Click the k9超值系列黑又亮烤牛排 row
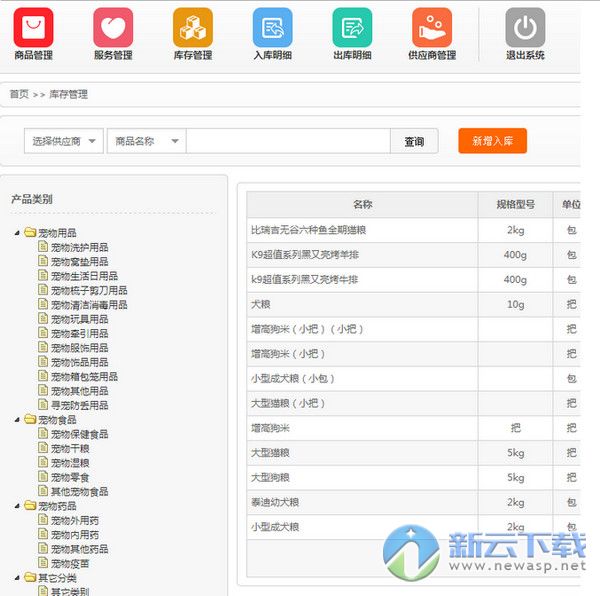This screenshot has width=600, height=596. (414, 280)
